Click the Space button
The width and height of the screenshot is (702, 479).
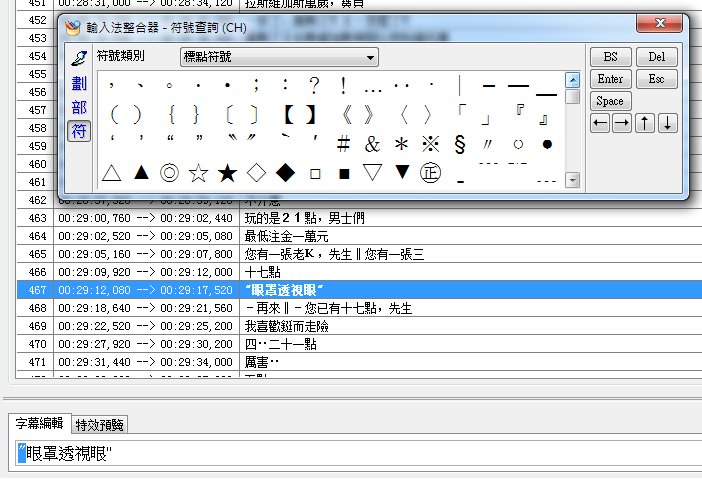tap(611, 101)
